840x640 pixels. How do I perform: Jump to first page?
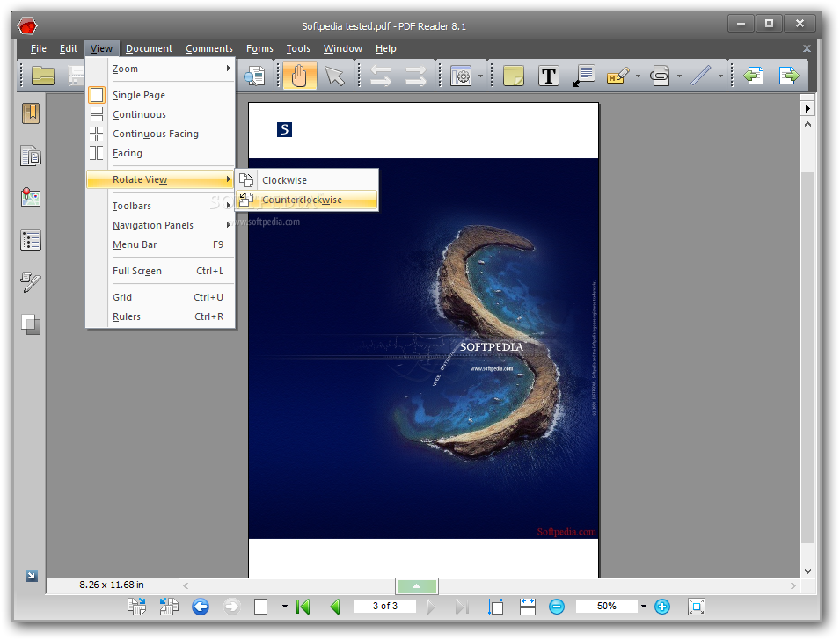303,607
